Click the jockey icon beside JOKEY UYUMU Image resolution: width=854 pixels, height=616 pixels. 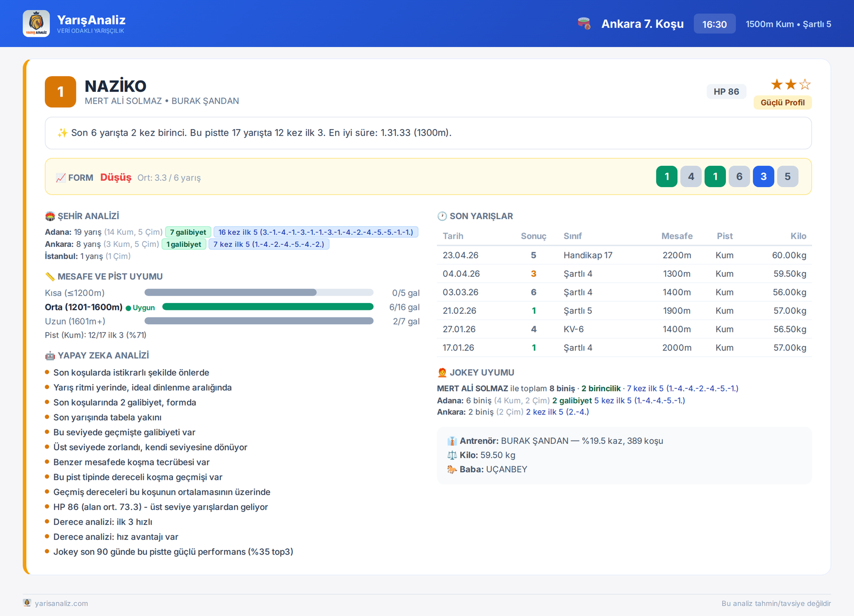pos(442,372)
